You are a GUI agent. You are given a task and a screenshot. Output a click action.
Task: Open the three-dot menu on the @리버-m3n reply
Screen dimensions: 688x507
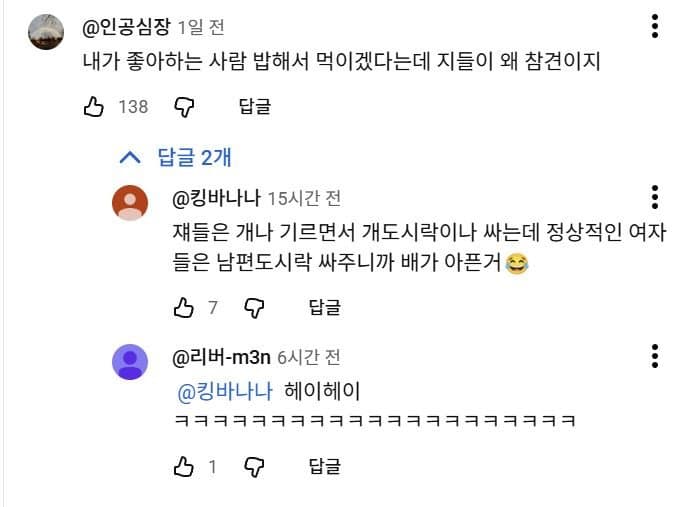[654, 356]
